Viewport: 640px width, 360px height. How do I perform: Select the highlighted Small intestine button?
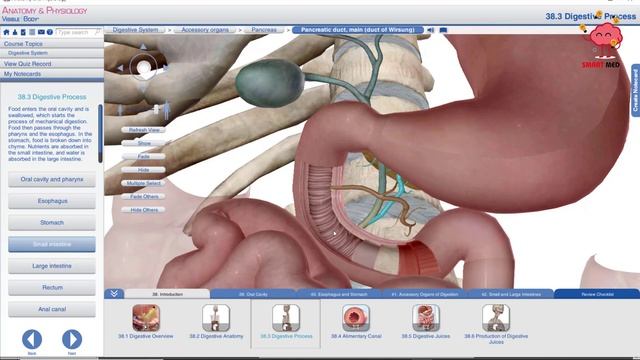[x=52, y=244]
